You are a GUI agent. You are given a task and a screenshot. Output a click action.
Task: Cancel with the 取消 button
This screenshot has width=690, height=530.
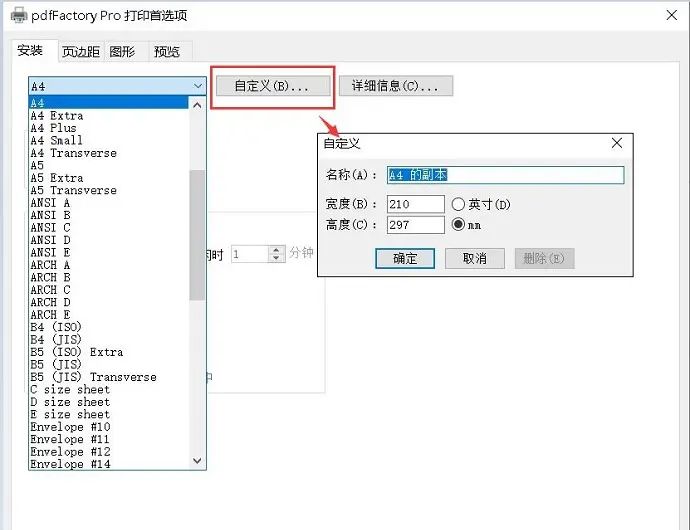pyautogui.click(x=475, y=258)
